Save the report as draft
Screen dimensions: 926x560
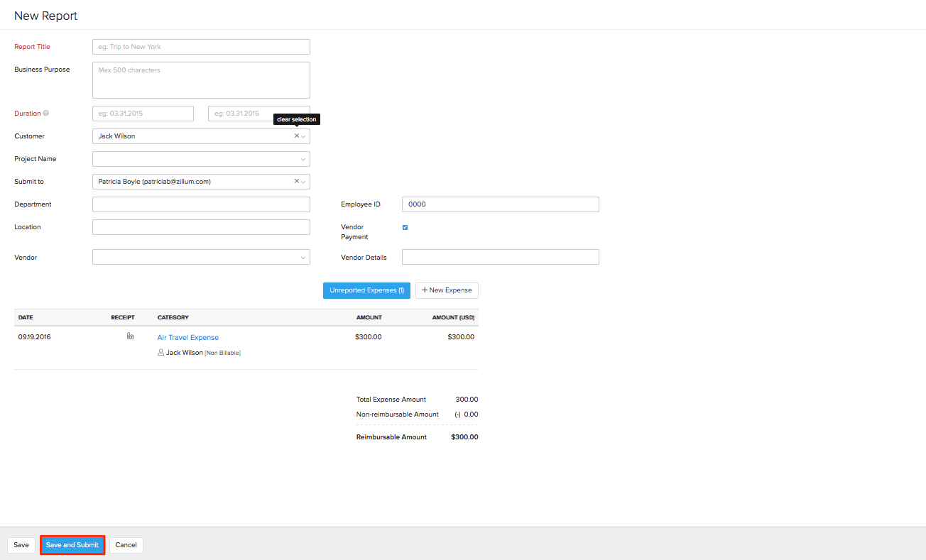[x=21, y=544]
